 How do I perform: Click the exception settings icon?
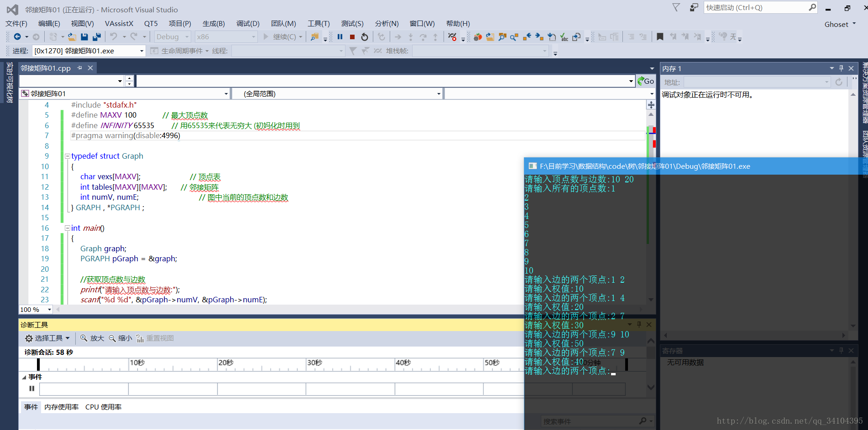pos(452,36)
